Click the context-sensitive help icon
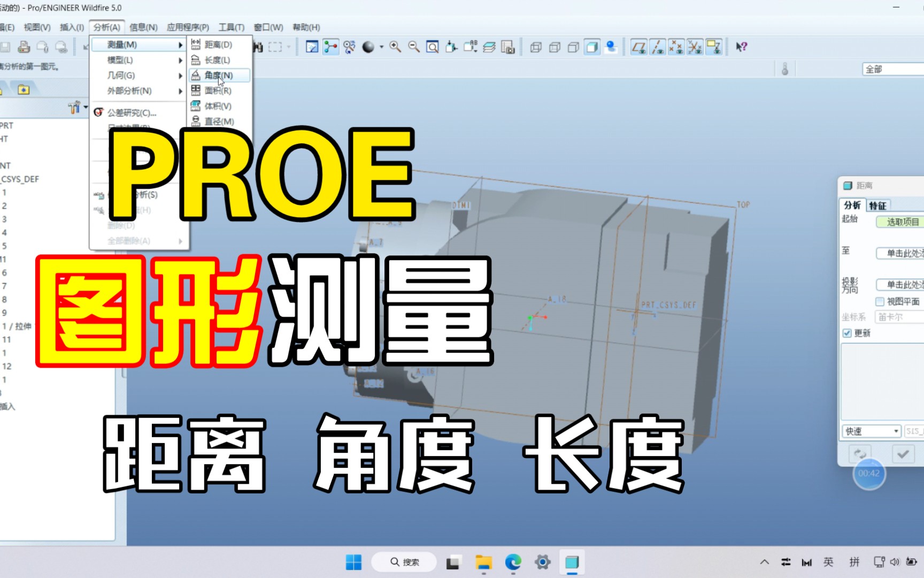924x578 pixels. (741, 47)
